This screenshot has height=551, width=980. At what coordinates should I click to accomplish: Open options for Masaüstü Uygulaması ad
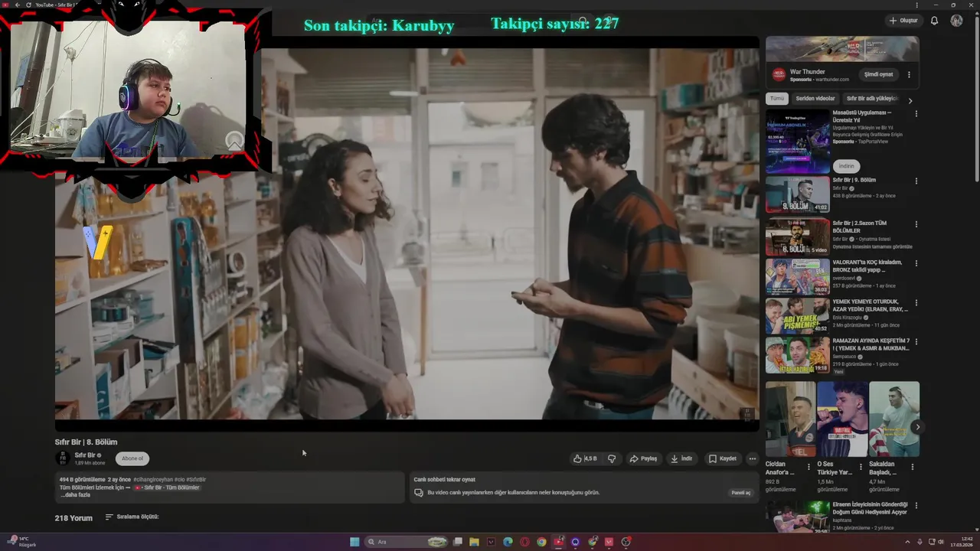(916, 114)
